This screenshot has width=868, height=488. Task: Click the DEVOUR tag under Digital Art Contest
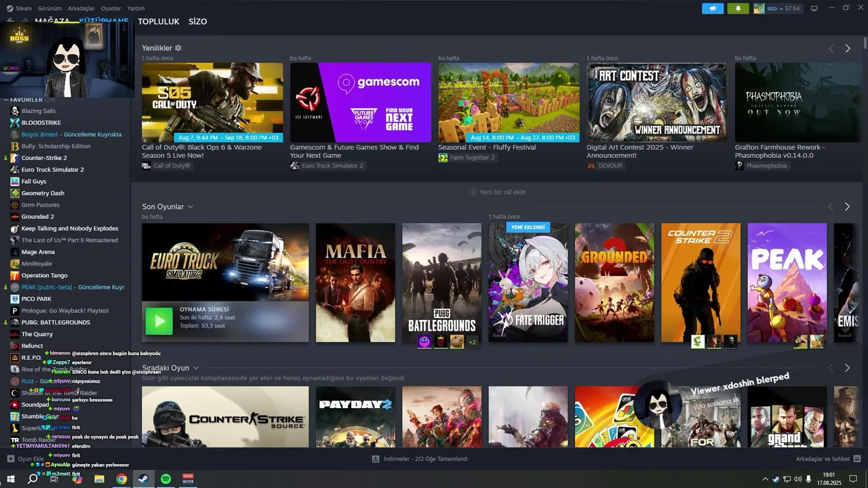(x=605, y=165)
